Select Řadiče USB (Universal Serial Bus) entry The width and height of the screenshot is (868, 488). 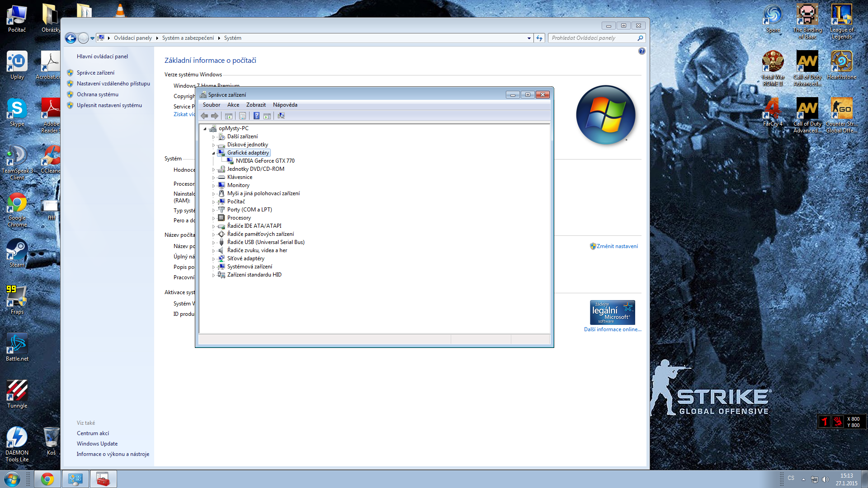(266, 242)
